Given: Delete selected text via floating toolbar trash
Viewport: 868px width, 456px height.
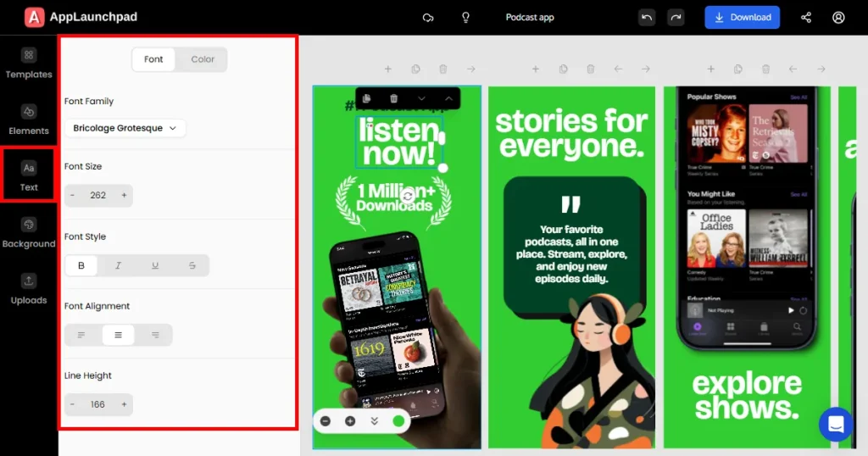Looking at the screenshot, I should click(393, 98).
